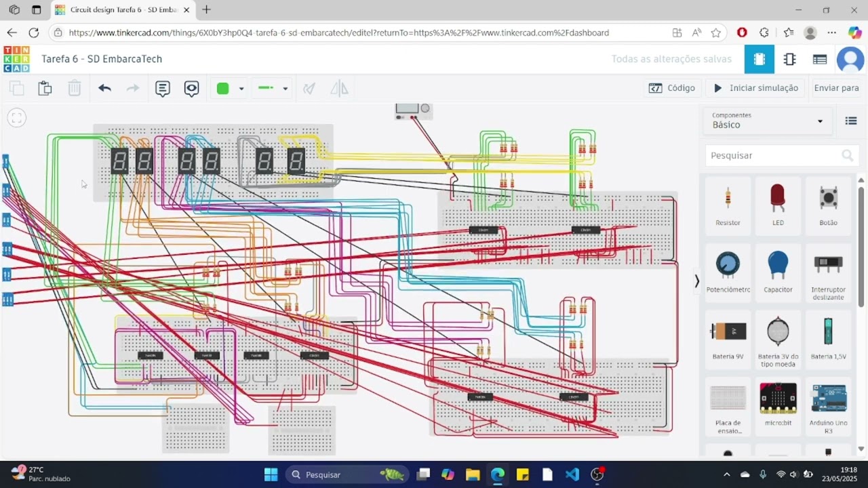The width and height of the screenshot is (868, 488).
Task: Open the Código editor
Action: point(672,88)
